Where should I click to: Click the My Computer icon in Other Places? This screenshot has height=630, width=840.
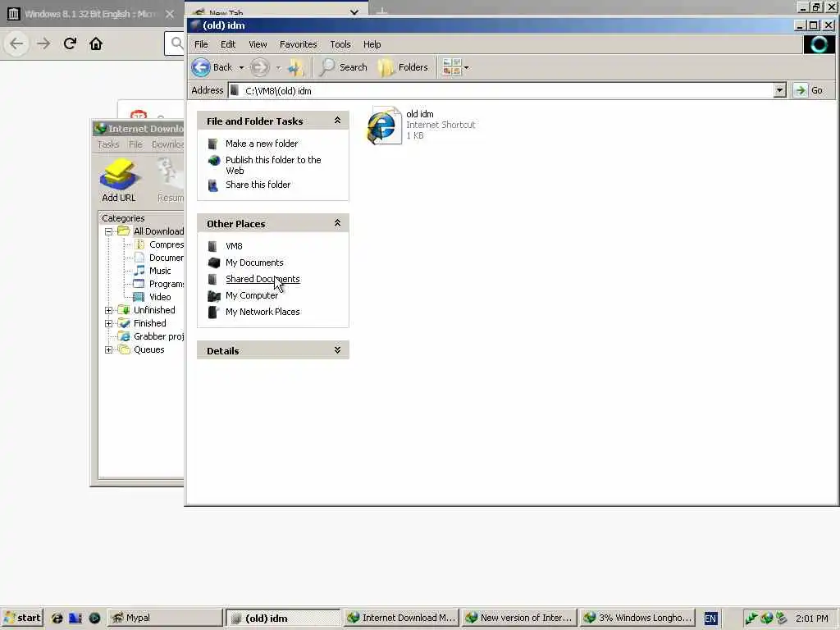click(214, 295)
